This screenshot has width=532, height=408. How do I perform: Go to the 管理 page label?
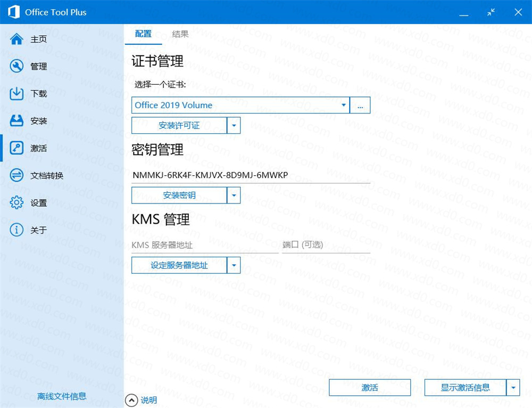(39, 67)
